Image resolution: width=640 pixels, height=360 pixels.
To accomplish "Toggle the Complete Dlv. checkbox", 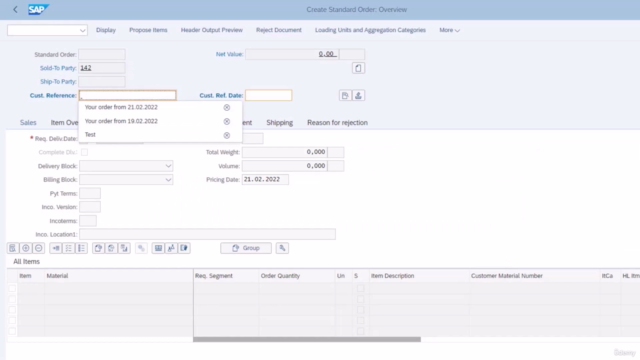I will coord(84,152).
